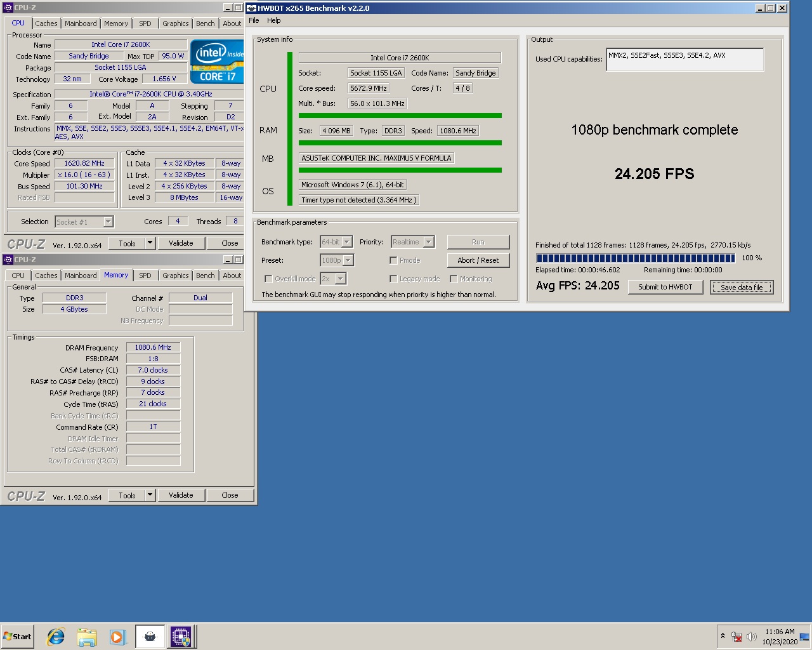Launch Windows Media Player taskbar icon
The width and height of the screenshot is (812, 650).
coord(118,637)
